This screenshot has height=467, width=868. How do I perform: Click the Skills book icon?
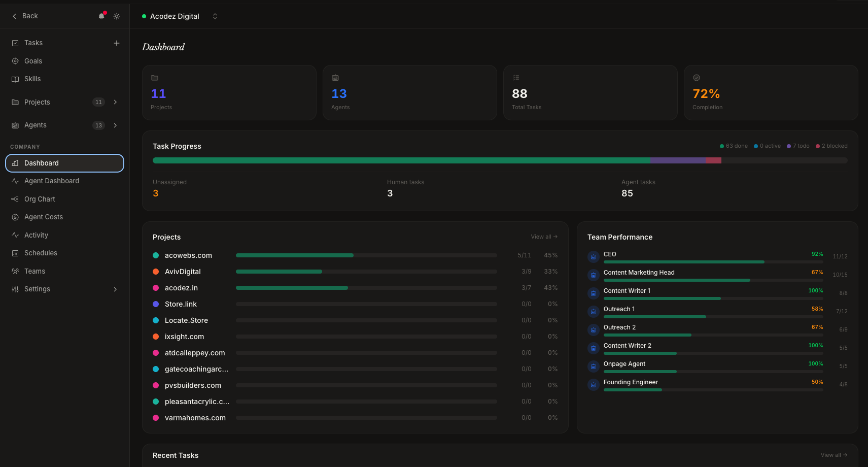pyautogui.click(x=15, y=79)
